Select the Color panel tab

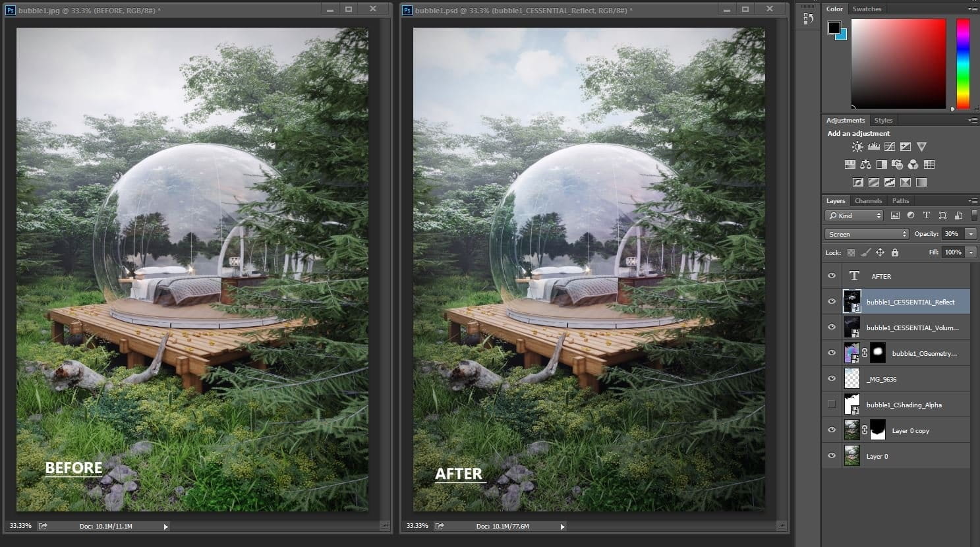[x=834, y=9]
